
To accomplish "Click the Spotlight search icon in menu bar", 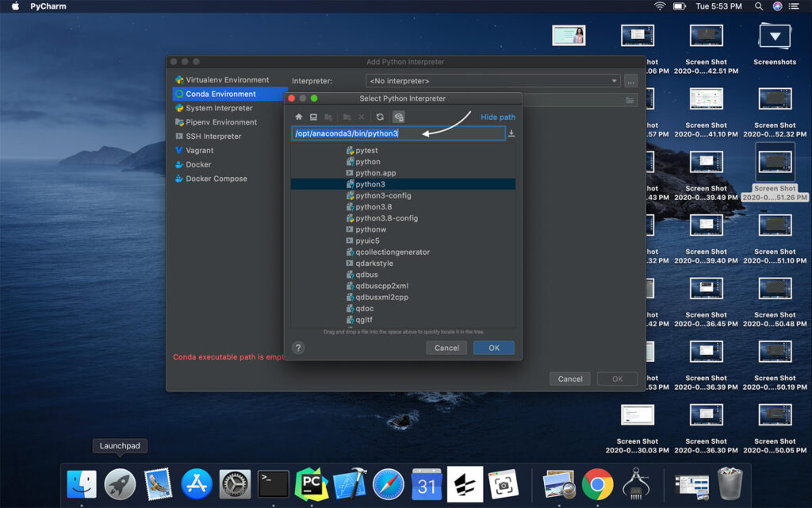I will click(x=759, y=6).
